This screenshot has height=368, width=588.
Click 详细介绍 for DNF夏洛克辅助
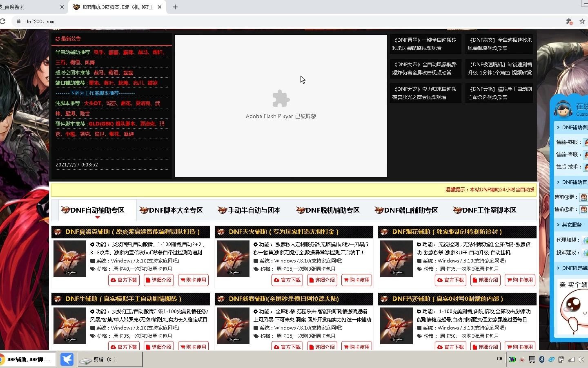(x=158, y=280)
